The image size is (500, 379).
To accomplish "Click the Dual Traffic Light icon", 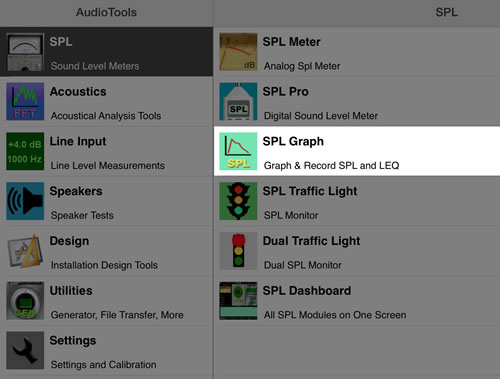I will (238, 251).
